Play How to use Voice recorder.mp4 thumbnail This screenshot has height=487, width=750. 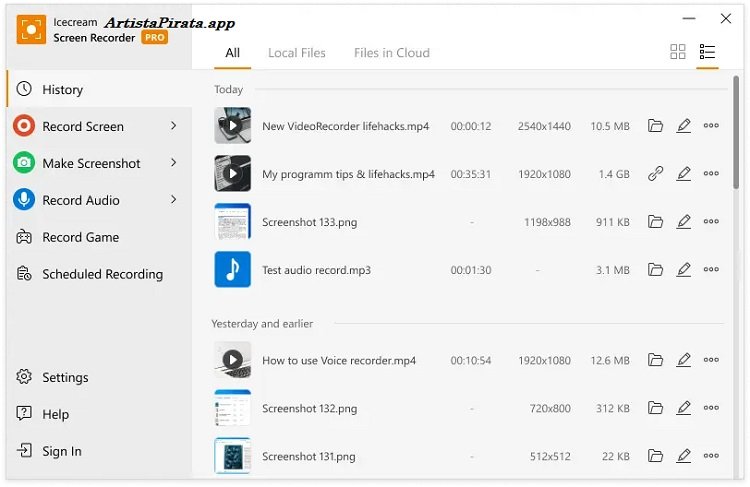[232, 360]
